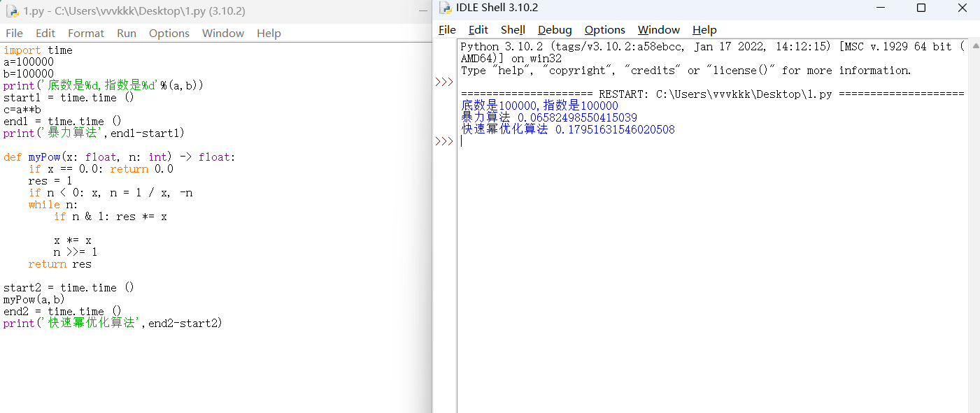Image resolution: width=980 pixels, height=413 pixels.
Task: Click the line 'c=a**b' in the editor
Action: tap(22, 109)
